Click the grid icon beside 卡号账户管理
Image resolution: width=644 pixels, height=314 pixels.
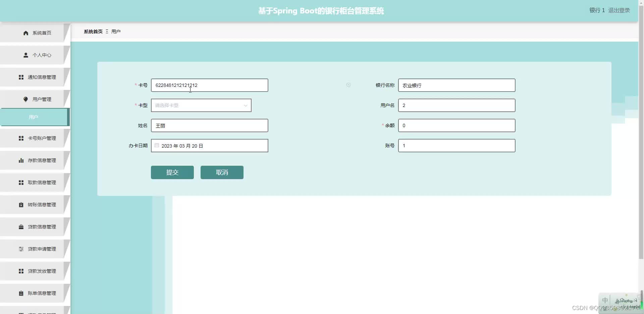click(x=21, y=138)
